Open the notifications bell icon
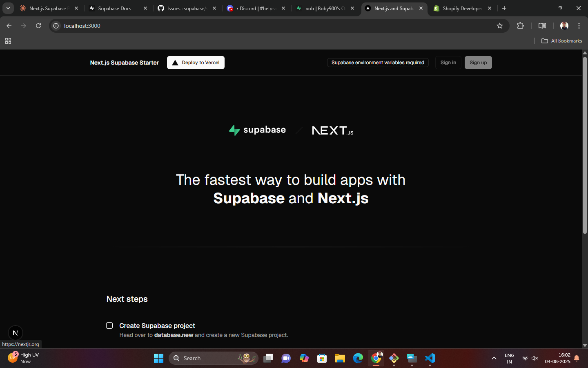 [x=577, y=359]
